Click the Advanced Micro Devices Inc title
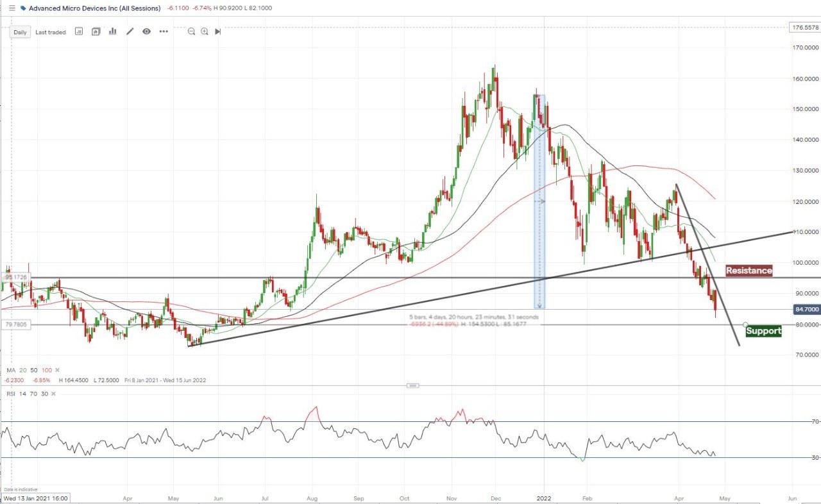 coord(95,8)
